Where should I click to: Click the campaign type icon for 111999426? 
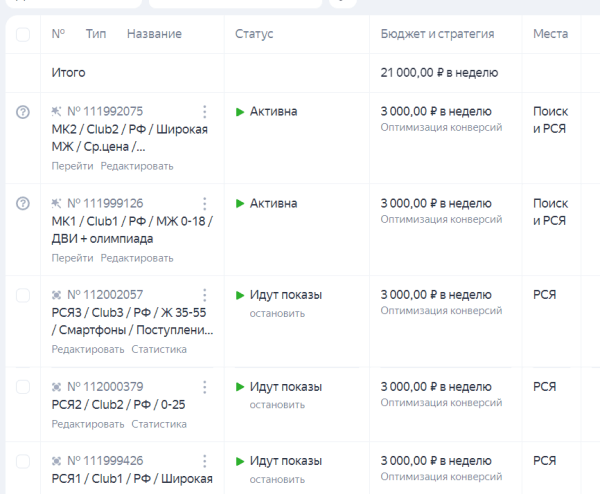pyautogui.click(x=56, y=461)
